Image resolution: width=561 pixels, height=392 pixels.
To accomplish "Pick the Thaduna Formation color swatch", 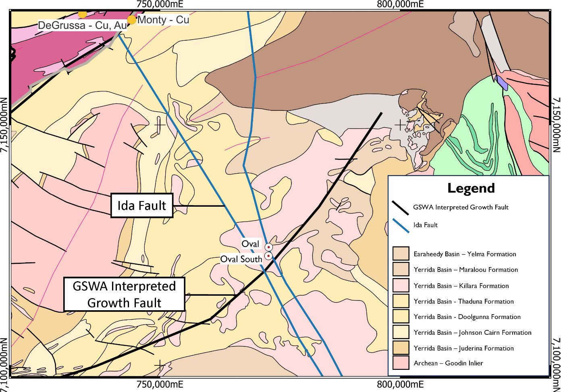I will click(x=401, y=301).
